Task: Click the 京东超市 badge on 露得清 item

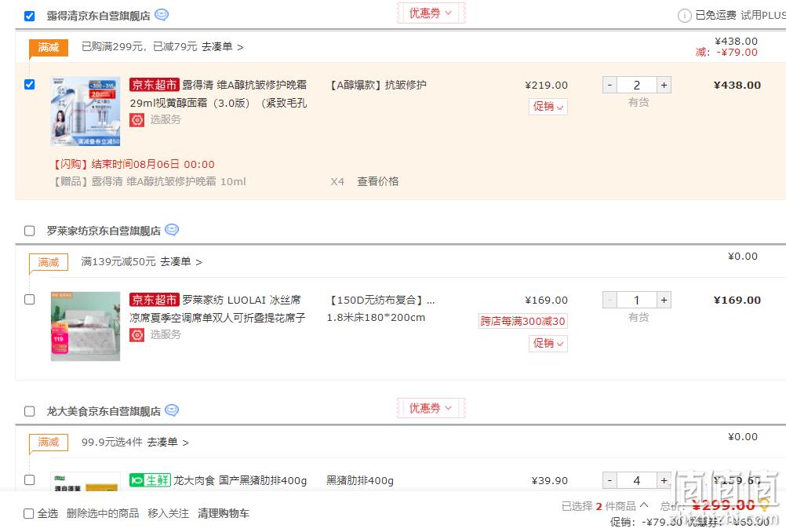Action: click(x=154, y=85)
